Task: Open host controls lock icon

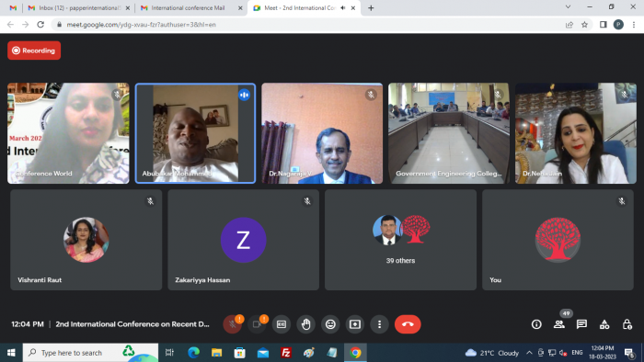Action: [x=627, y=324]
